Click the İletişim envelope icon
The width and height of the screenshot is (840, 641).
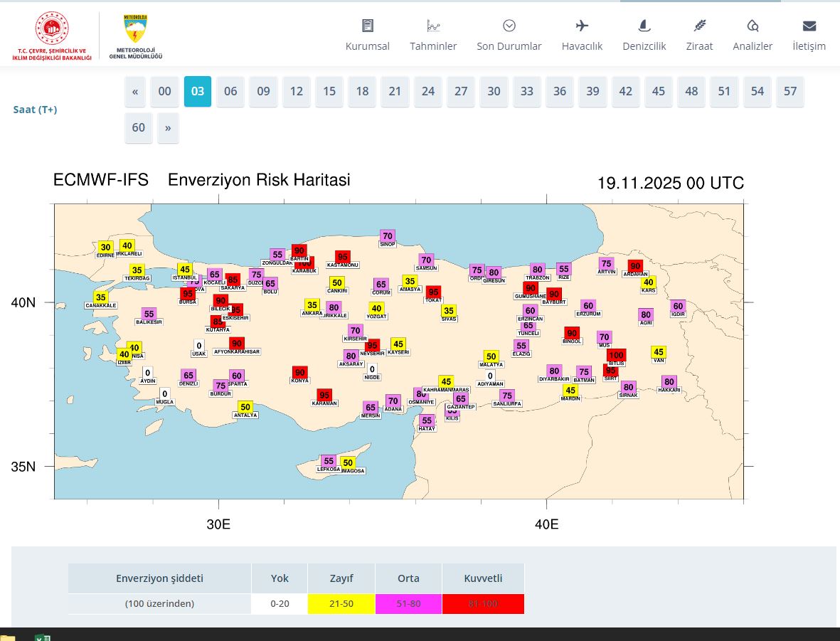[x=809, y=25]
